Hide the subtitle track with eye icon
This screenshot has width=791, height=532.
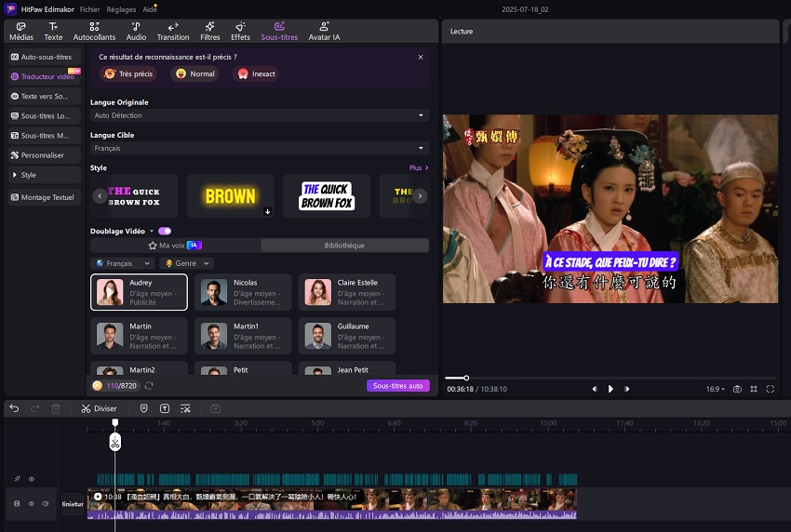click(x=32, y=479)
